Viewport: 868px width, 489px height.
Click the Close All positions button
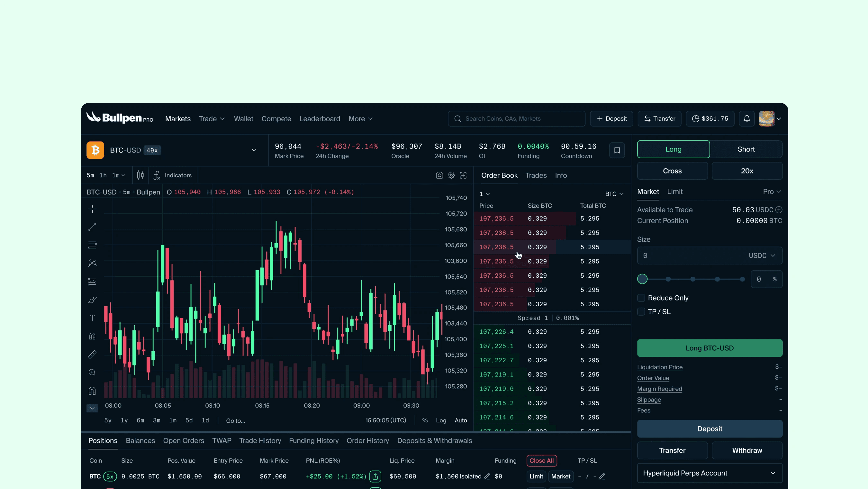point(541,461)
